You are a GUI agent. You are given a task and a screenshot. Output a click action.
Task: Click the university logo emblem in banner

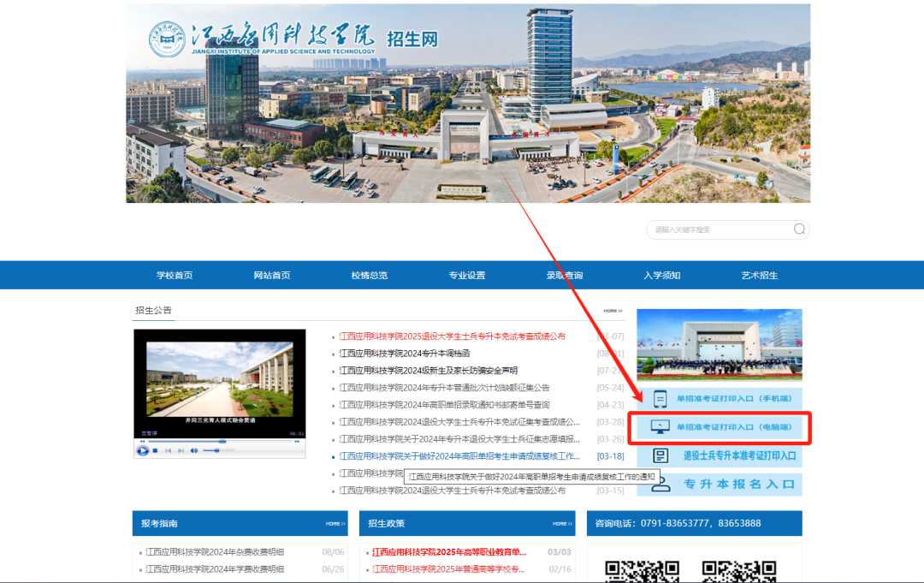pyautogui.click(x=167, y=39)
